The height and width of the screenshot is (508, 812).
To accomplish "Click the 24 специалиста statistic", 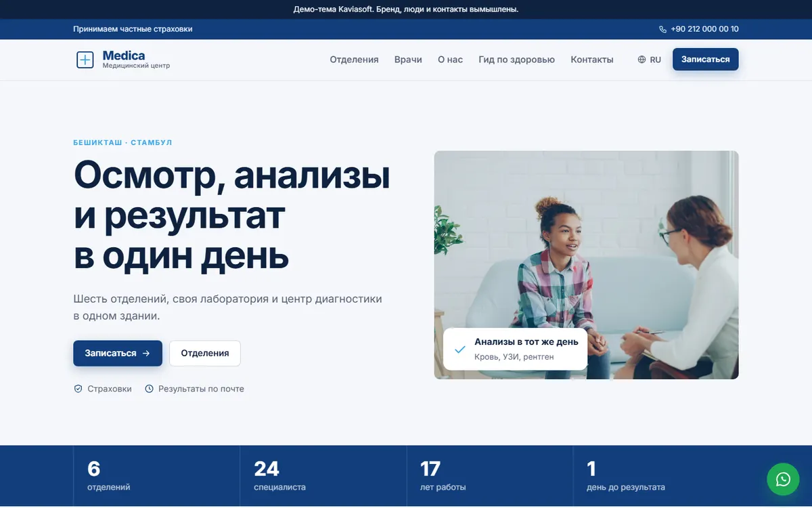I will (279, 475).
